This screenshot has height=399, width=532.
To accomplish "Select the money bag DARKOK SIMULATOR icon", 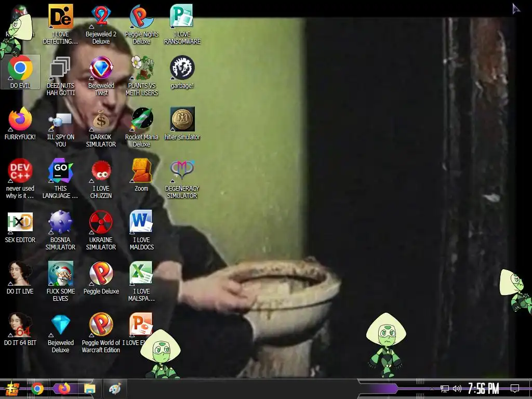I will coord(101,119).
